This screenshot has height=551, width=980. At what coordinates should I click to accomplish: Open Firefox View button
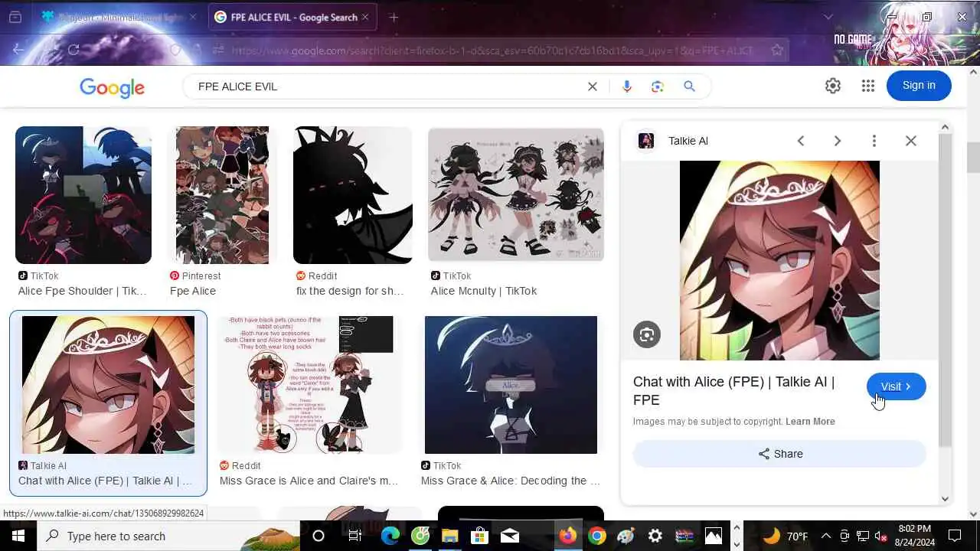pos(15,17)
